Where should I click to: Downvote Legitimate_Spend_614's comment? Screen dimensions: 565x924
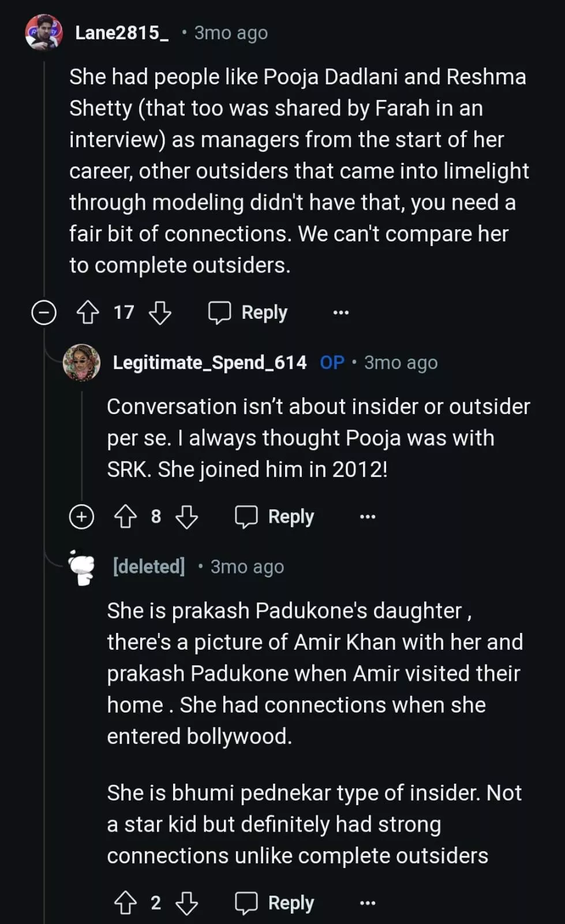tap(186, 517)
